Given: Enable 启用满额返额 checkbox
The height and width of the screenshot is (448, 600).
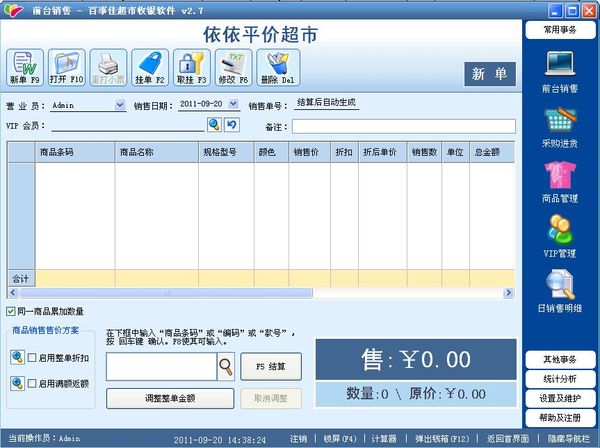Looking at the screenshot, I should click(32, 383).
